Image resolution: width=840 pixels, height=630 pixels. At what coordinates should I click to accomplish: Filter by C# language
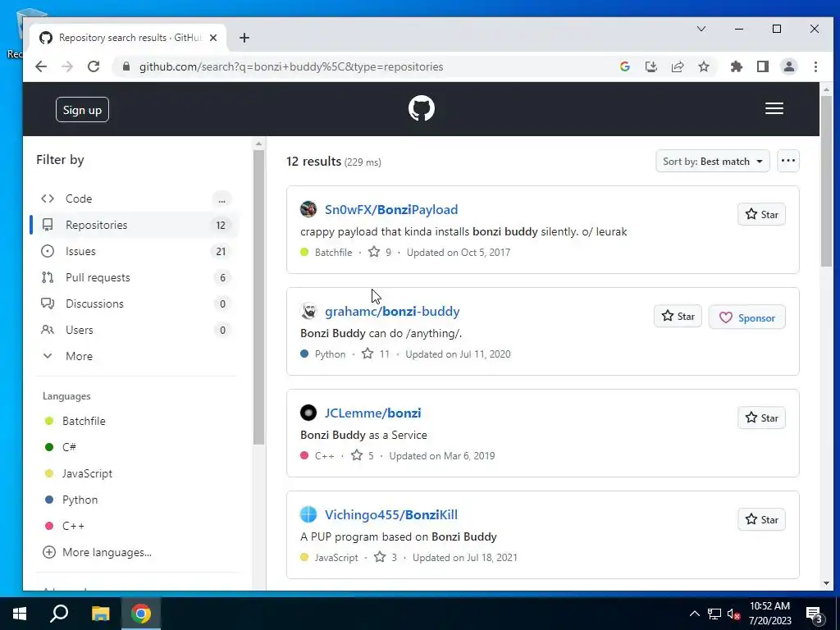coord(60,447)
